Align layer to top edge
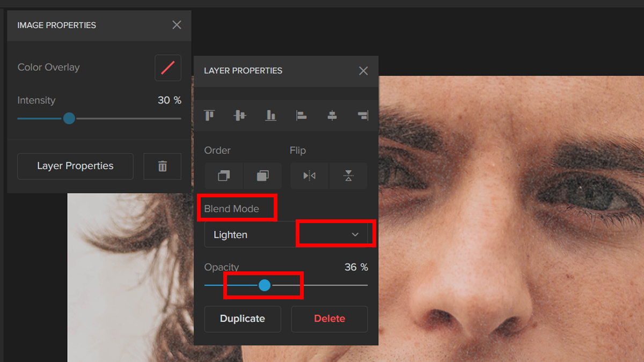 [209, 115]
